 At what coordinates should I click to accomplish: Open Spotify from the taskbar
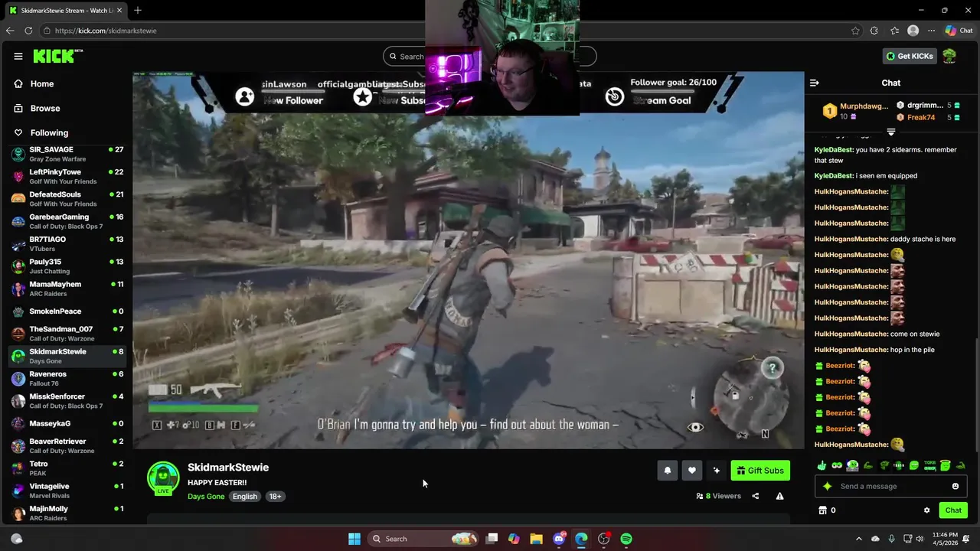coord(626,539)
